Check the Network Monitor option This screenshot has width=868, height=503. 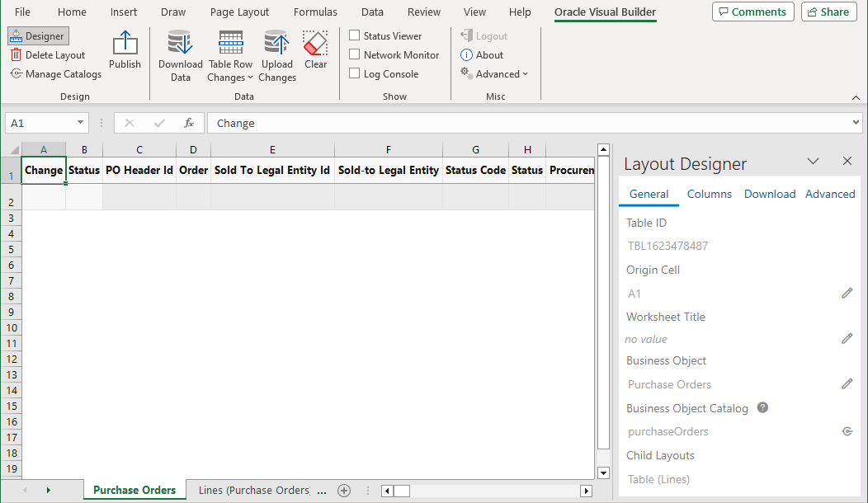(356, 54)
